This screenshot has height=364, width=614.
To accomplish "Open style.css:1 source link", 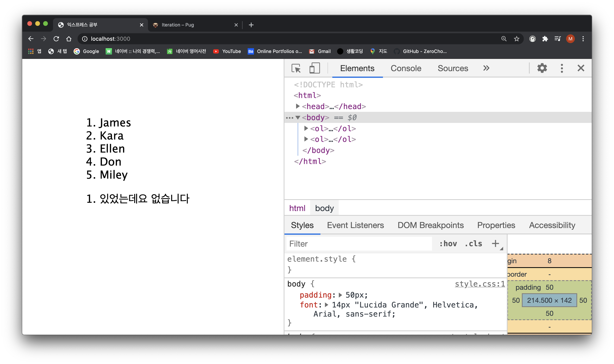I will tap(480, 284).
